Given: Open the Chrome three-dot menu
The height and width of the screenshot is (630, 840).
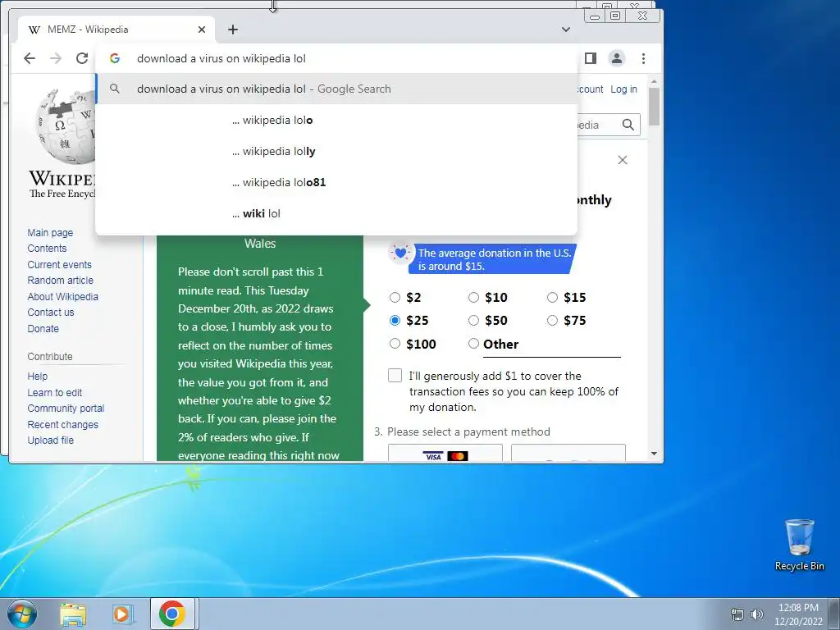Looking at the screenshot, I should coord(643,58).
